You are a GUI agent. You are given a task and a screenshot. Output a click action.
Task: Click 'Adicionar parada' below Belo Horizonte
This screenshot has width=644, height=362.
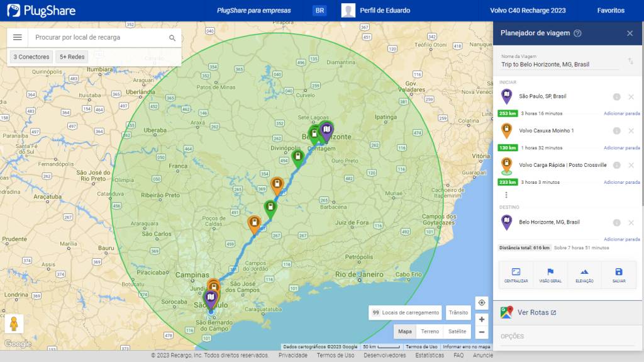coord(621,239)
